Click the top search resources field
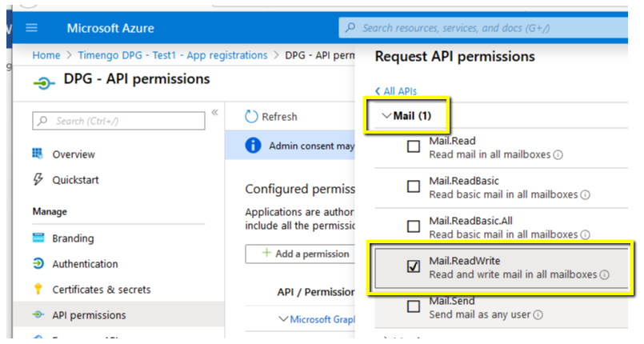 488,28
